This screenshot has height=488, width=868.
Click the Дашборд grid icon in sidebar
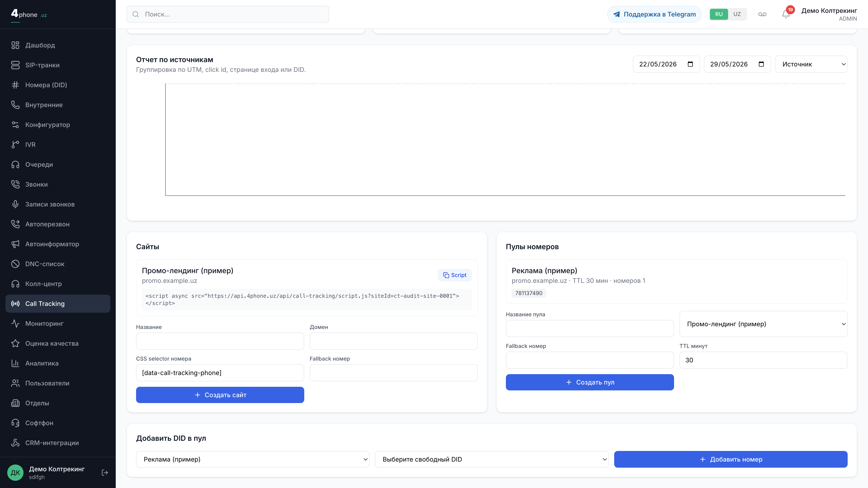click(15, 45)
